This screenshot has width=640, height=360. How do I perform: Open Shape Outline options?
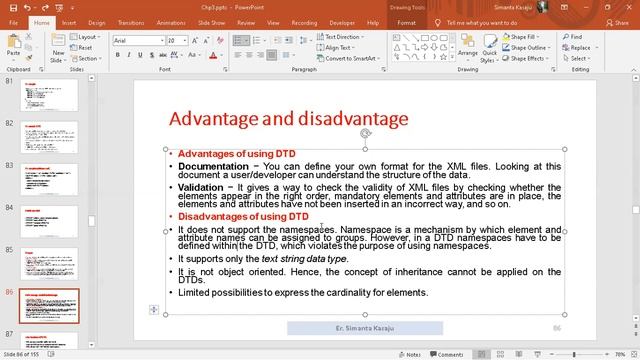526,48
